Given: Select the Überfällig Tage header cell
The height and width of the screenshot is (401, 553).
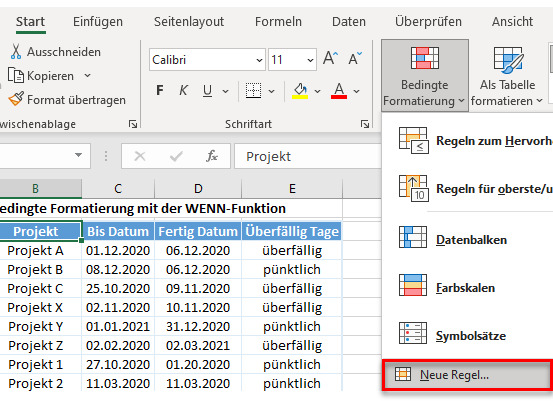Looking at the screenshot, I should click(292, 231).
